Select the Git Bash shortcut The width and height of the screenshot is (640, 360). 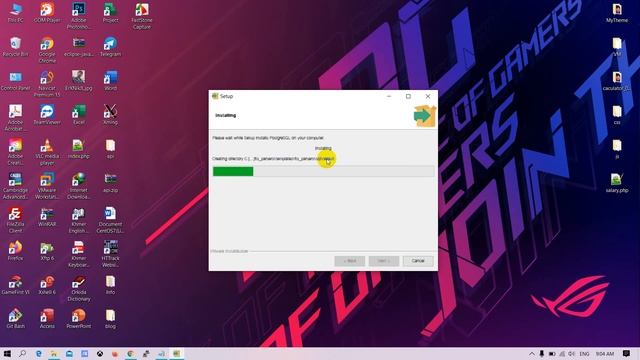pyautogui.click(x=16, y=319)
